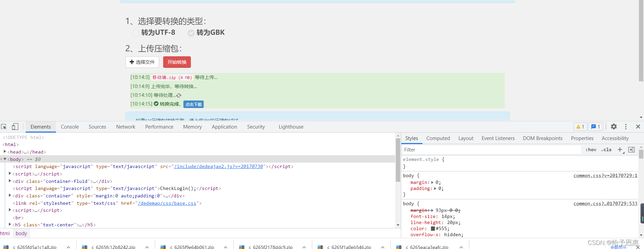
Task: Click the file icon of c_6265fd5a1c1a8.zip
Action: tap(6, 247)
